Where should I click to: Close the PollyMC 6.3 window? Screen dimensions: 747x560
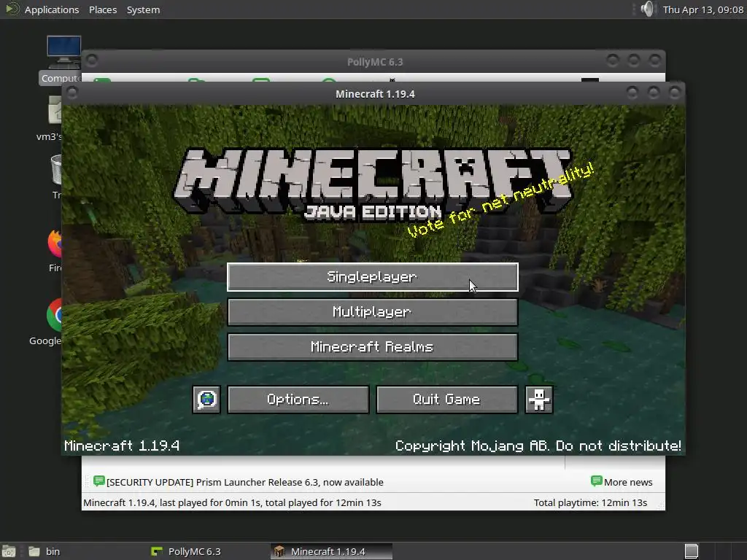pos(655,60)
